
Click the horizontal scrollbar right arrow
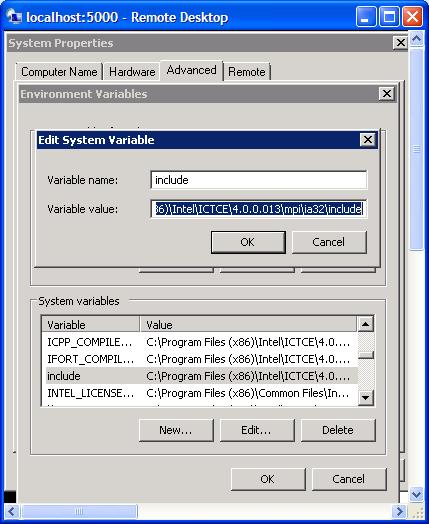click(x=399, y=511)
